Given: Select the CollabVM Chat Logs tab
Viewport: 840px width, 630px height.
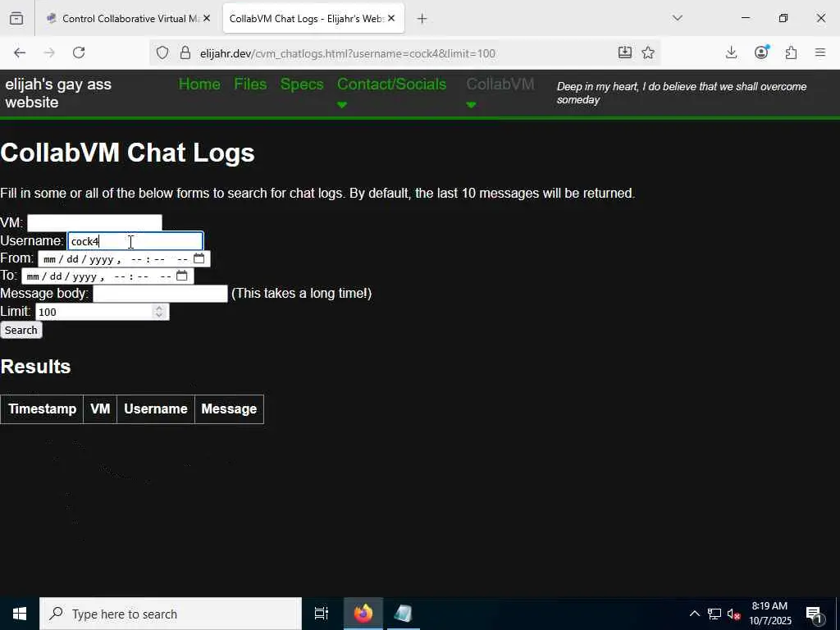Looking at the screenshot, I should coord(313,19).
